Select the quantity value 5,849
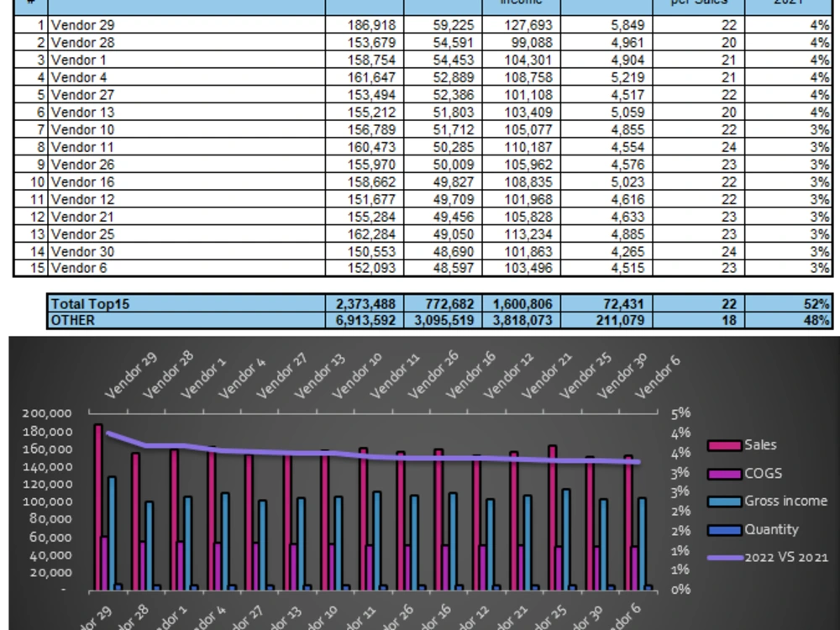 point(606,25)
